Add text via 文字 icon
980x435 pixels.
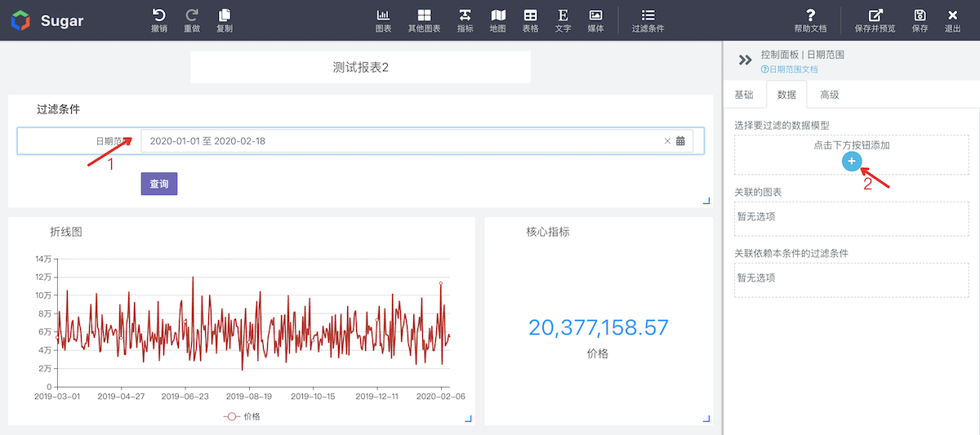[563, 15]
